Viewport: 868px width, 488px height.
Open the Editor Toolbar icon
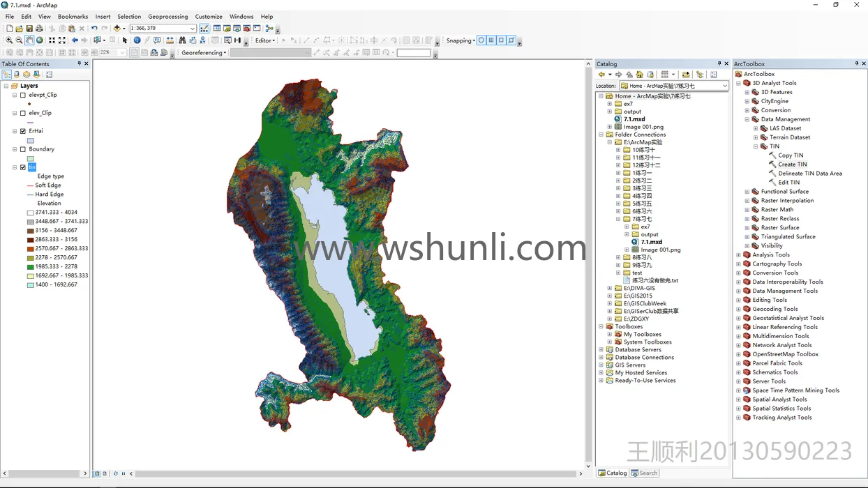204,29
